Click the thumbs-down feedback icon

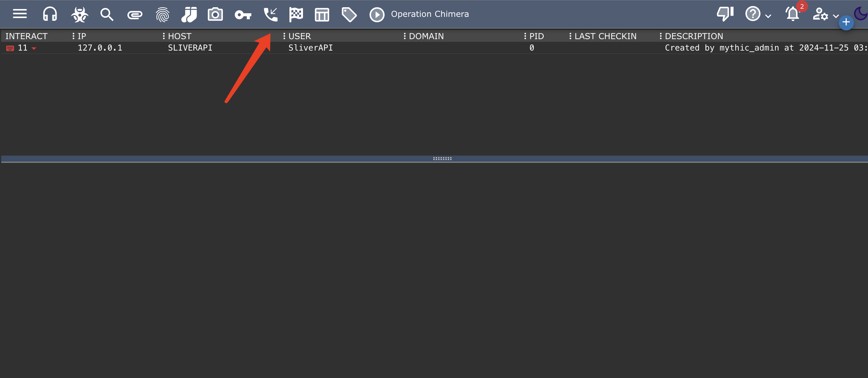coord(725,14)
